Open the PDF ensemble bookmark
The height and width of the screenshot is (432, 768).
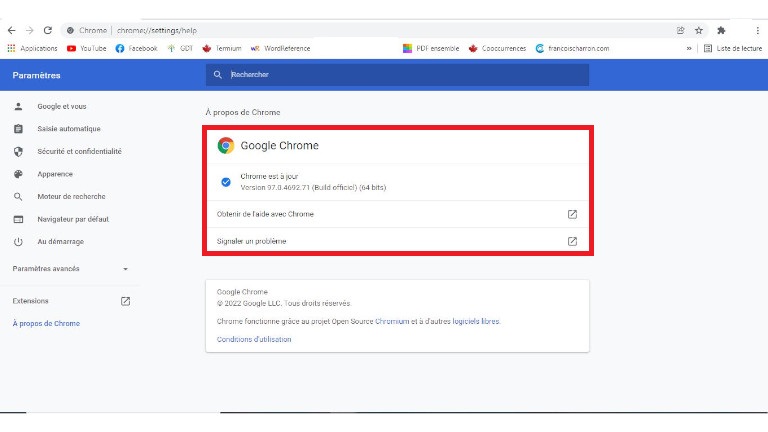(431, 48)
